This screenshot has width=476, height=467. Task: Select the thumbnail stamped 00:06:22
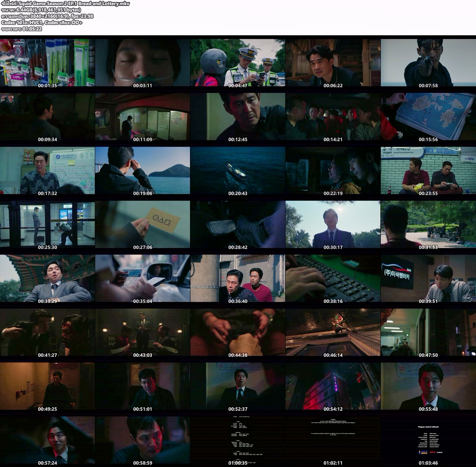[x=333, y=63]
